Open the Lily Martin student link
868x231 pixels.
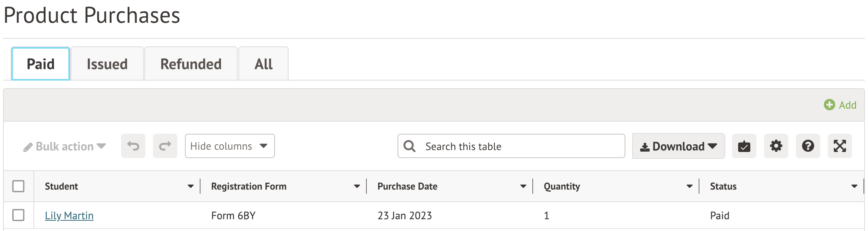[x=69, y=215]
